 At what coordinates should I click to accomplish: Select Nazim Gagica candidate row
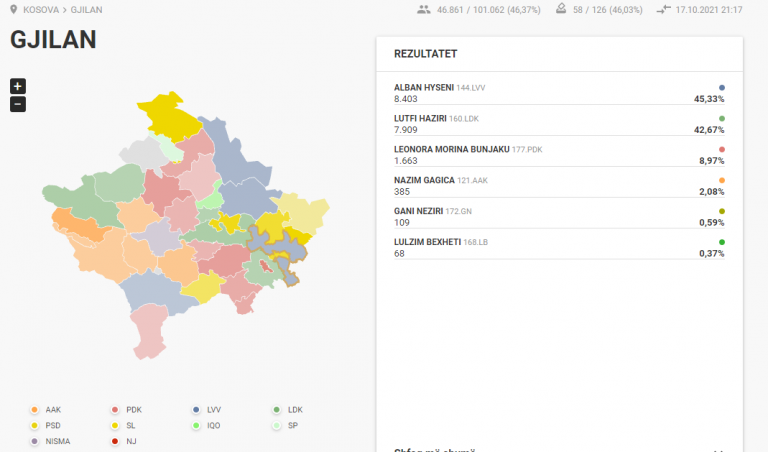559,186
